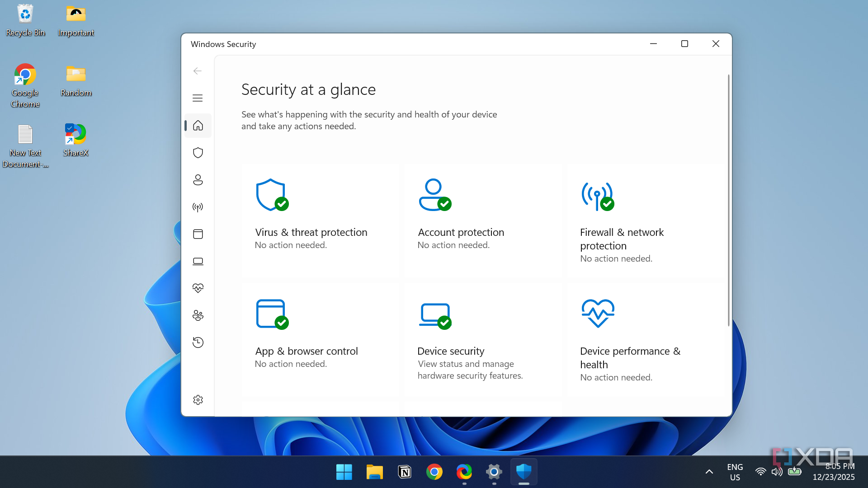Open the Account protection card

point(483,221)
